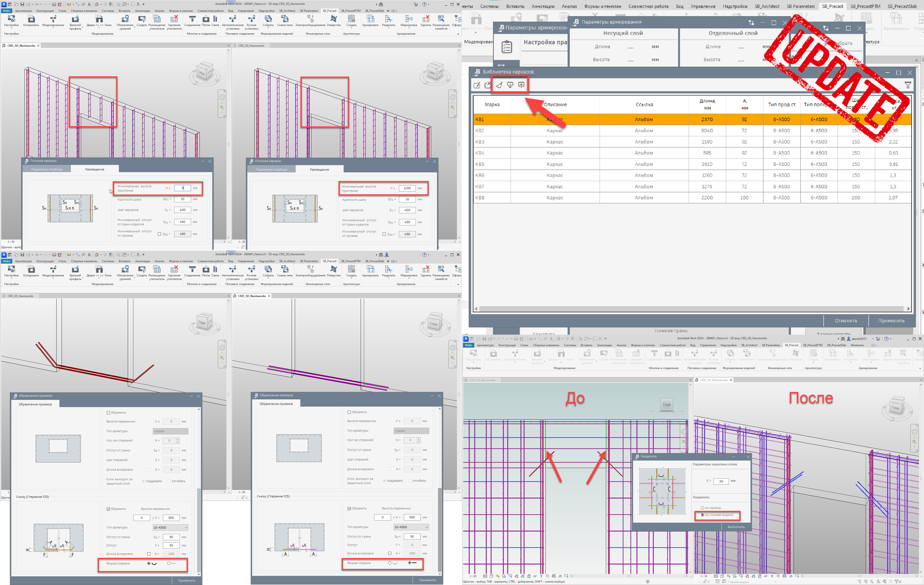Image resolution: width=924 pixels, height=585 pixels.
Task: Select the KB5 row in Библиотека каркасов
Action: click(693, 164)
